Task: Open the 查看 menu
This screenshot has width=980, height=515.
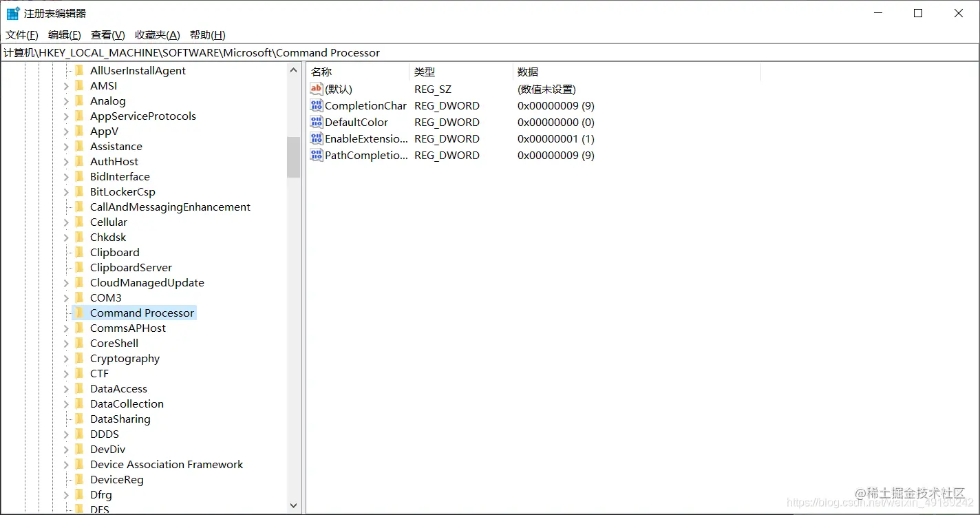Action: point(106,34)
